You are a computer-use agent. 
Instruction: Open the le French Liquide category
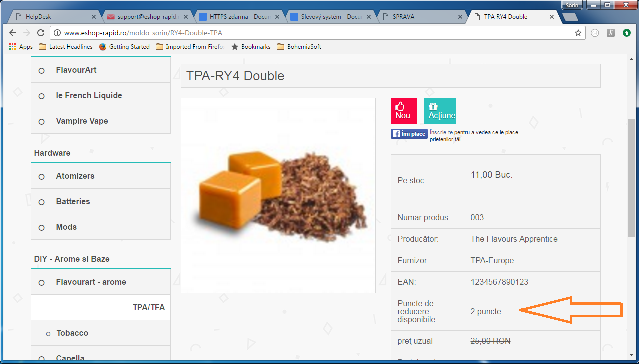101,95
